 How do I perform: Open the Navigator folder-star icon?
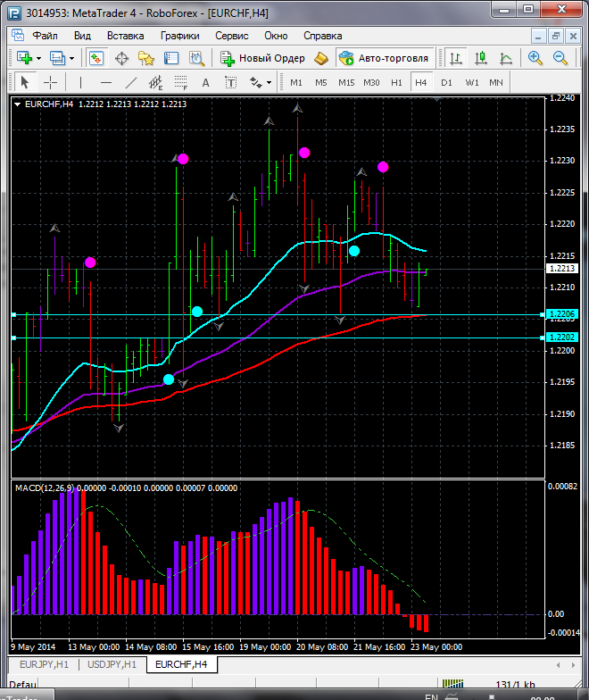pyautogui.click(x=146, y=58)
